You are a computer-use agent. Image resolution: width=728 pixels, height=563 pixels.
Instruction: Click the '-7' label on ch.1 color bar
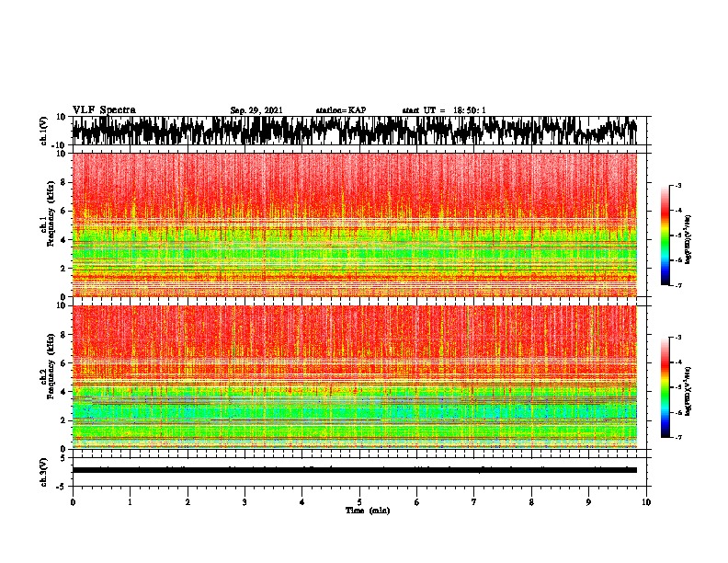point(677,285)
